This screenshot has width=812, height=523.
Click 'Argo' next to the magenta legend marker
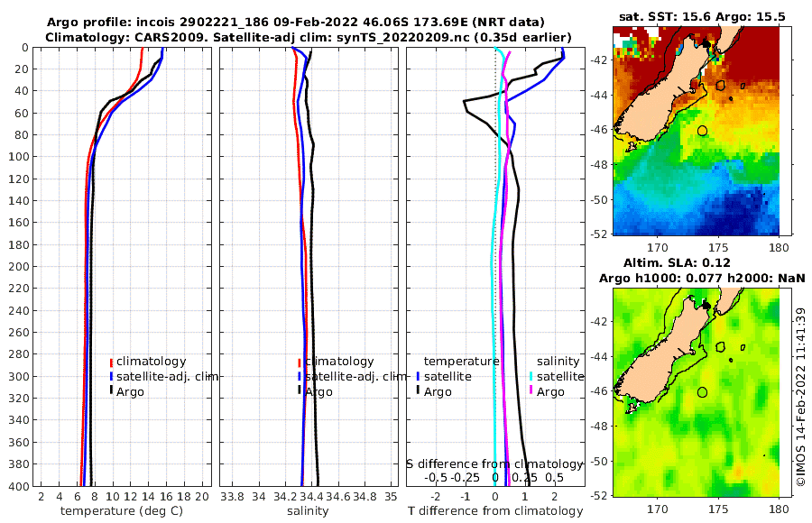pos(550,392)
